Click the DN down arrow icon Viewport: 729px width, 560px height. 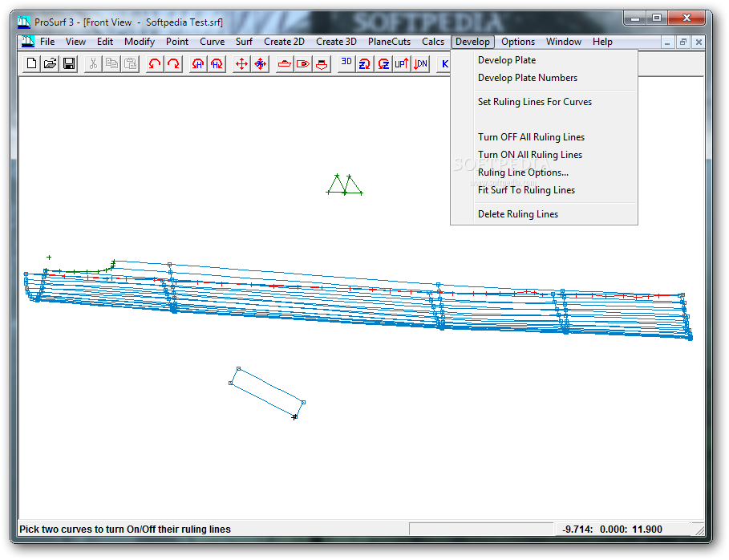420,63
